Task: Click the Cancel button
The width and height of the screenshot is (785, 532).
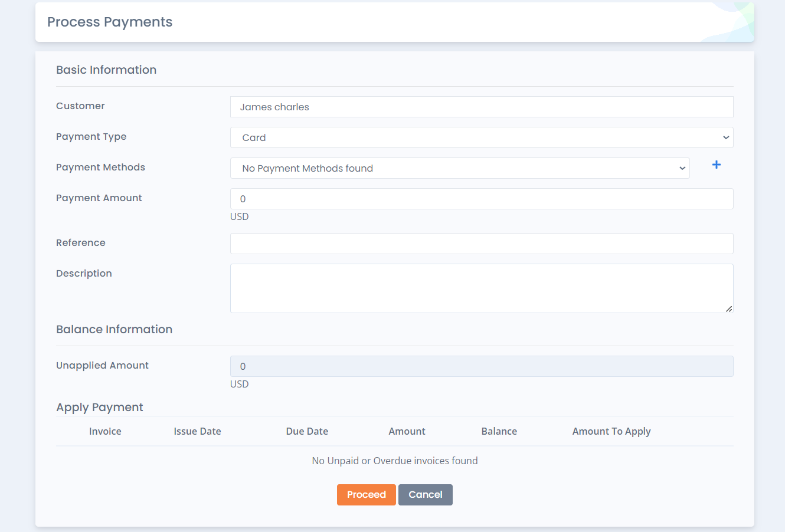Action: point(425,495)
